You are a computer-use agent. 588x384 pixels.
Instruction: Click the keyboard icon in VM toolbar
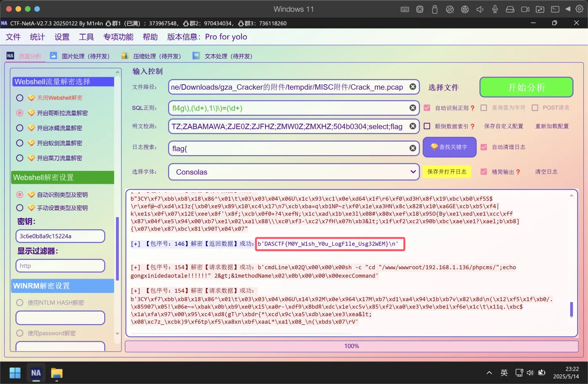click(405, 9)
